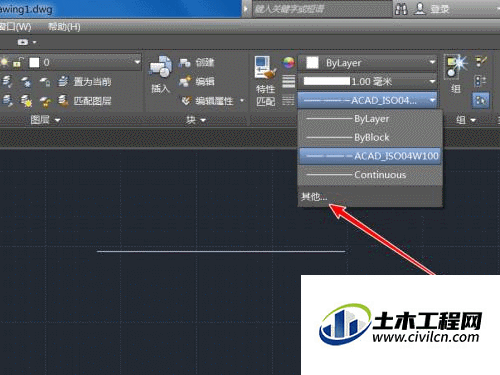This screenshot has height=375, width=500.
Task: Click the Edit Attributes (编辑属性) icon
Action: click(x=187, y=100)
